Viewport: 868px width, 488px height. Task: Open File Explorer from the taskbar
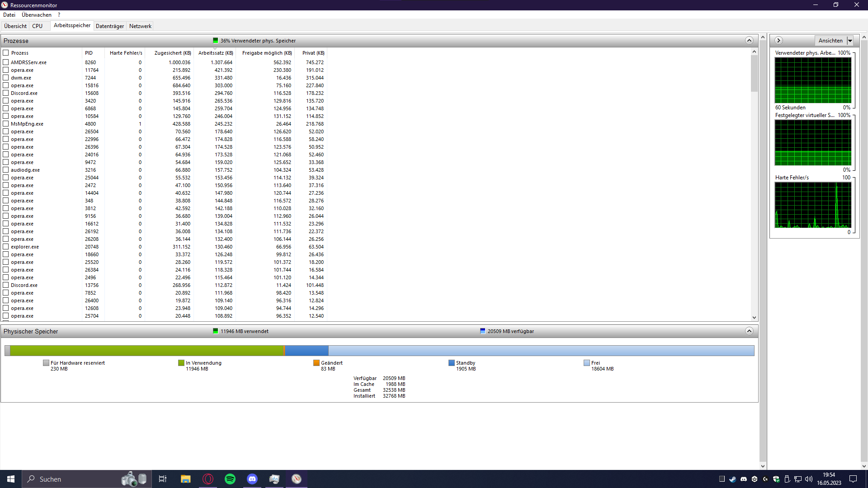(x=185, y=479)
